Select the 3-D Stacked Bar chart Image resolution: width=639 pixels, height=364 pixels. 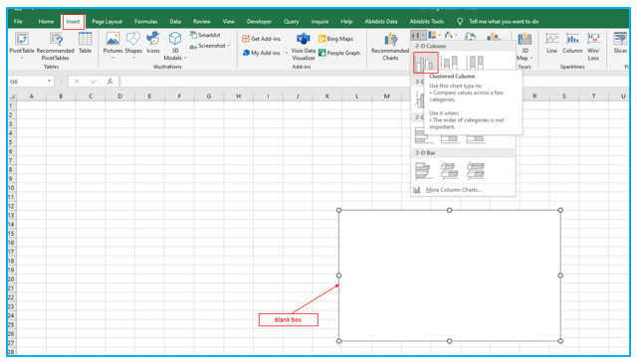pyautogui.click(x=450, y=171)
